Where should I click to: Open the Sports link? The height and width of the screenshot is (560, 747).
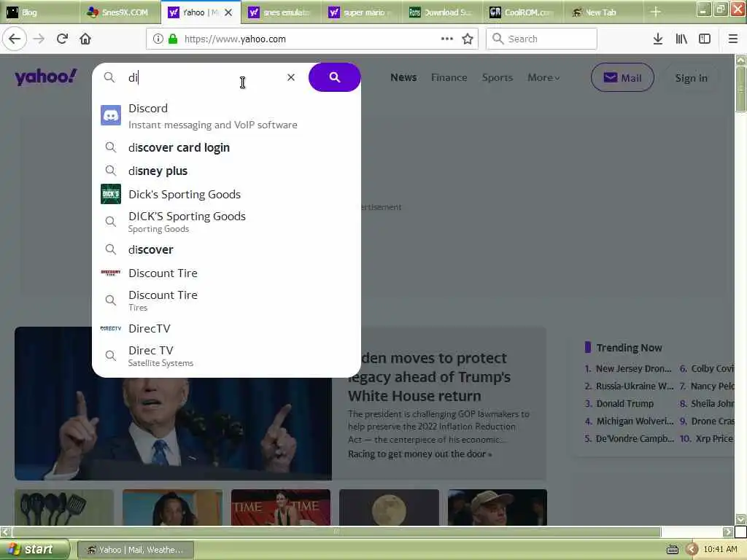498,77
